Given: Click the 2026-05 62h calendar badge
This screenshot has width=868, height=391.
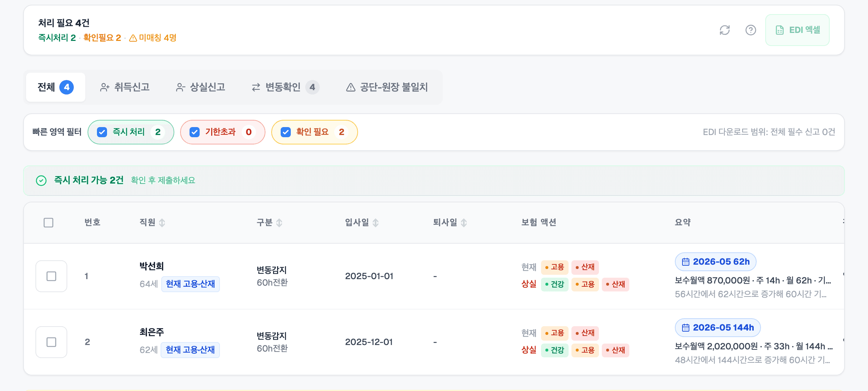Looking at the screenshot, I should (x=716, y=262).
